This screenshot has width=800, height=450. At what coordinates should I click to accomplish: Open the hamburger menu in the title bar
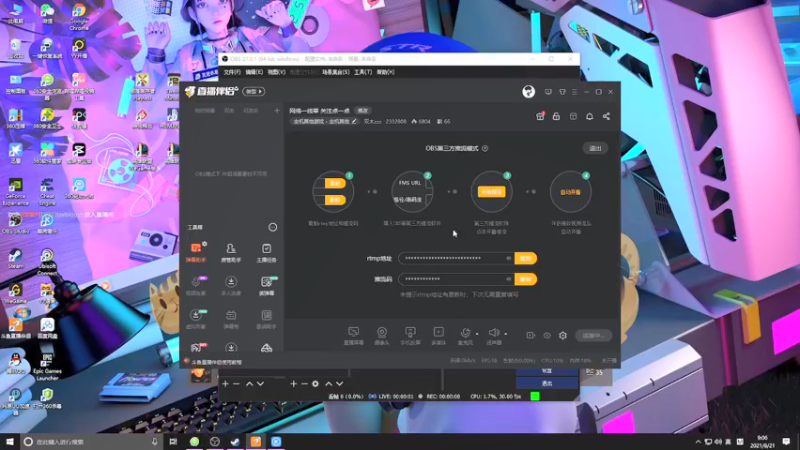[574, 92]
